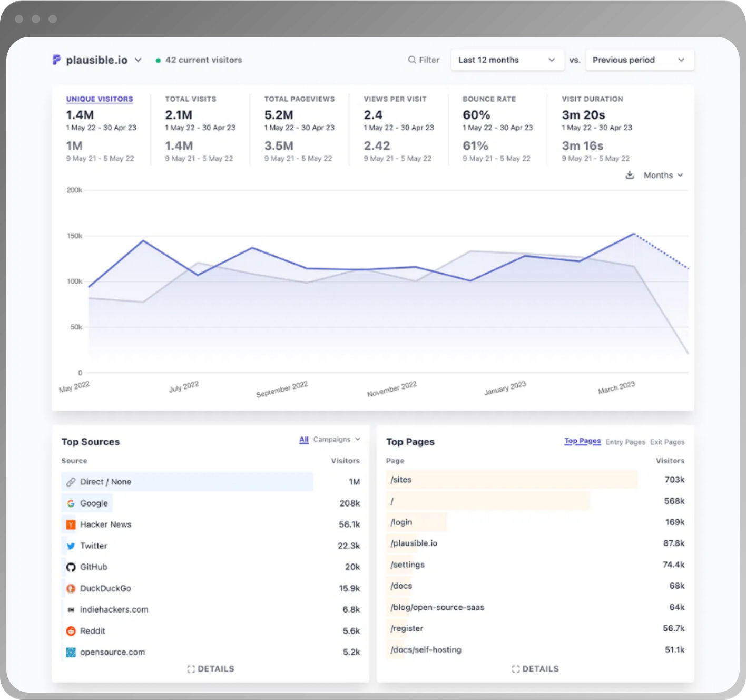The width and height of the screenshot is (746, 700).
Task: Click the DuckDuckGo source icon
Action: pyautogui.click(x=71, y=588)
